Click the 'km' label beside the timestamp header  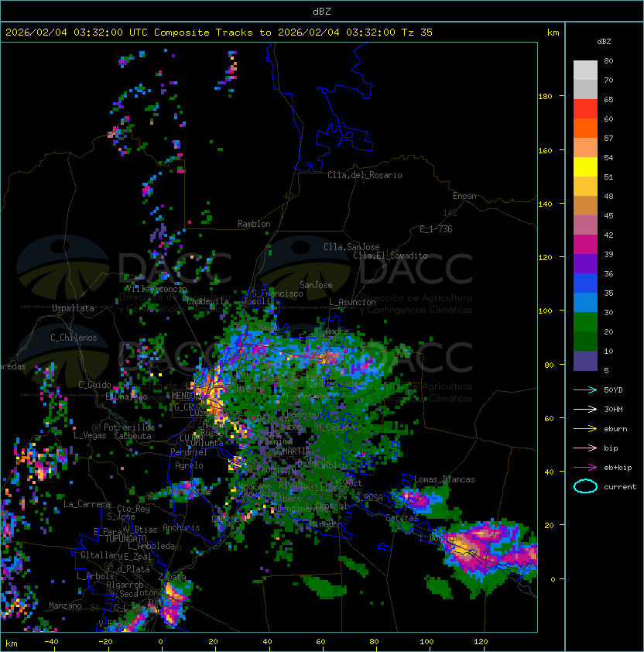553,33
